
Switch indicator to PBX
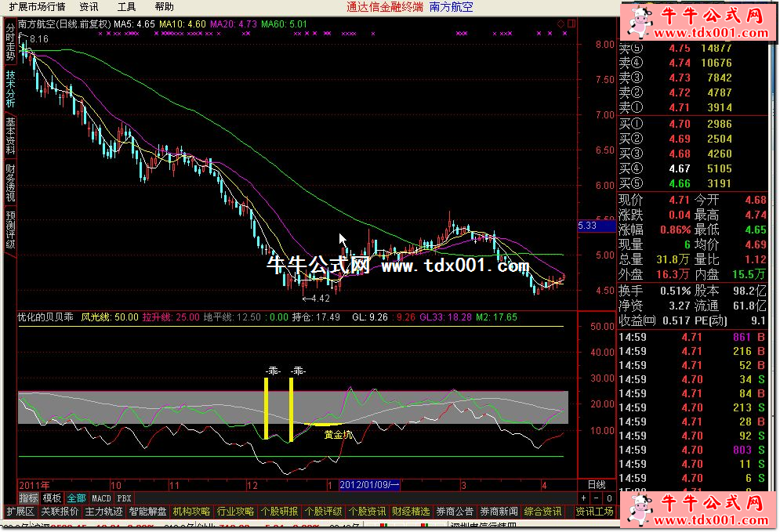click(125, 498)
